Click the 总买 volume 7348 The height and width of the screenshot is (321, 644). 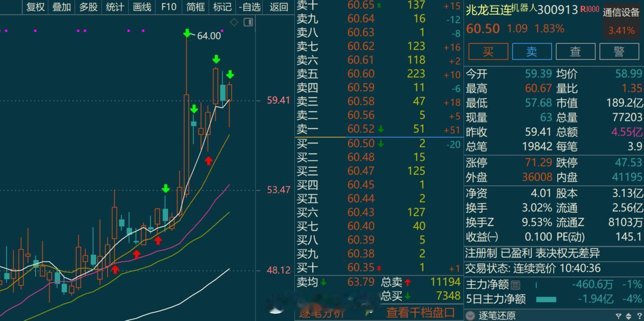449,296
